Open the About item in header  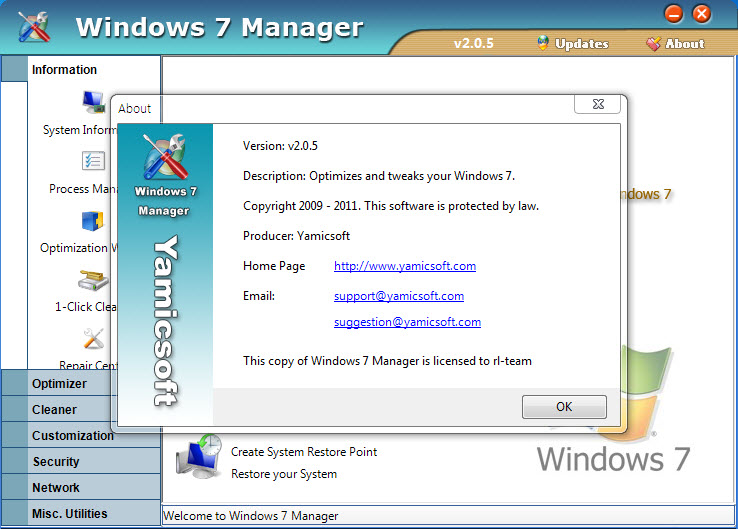coord(675,43)
